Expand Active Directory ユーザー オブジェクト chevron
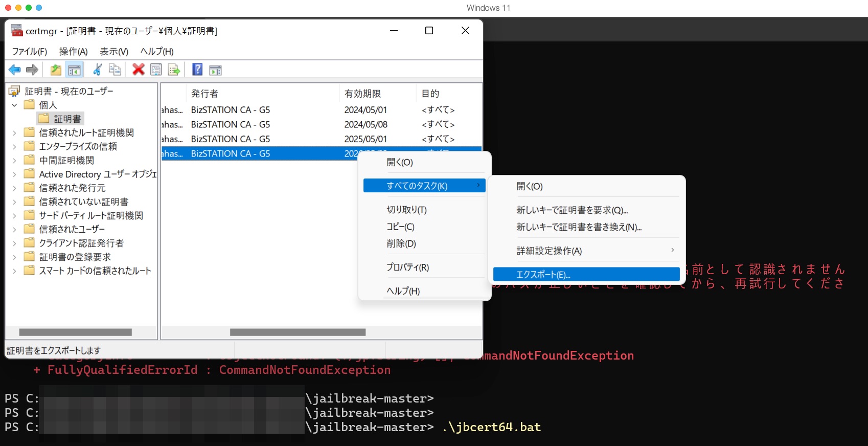The height and width of the screenshot is (446, 868). coord(14,174)
